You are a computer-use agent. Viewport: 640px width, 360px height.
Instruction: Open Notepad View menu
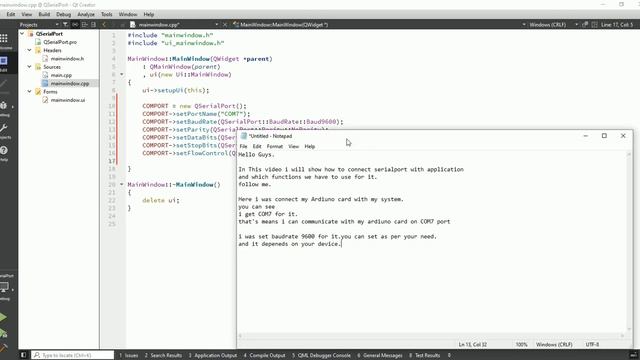click(x=293, y=146)
